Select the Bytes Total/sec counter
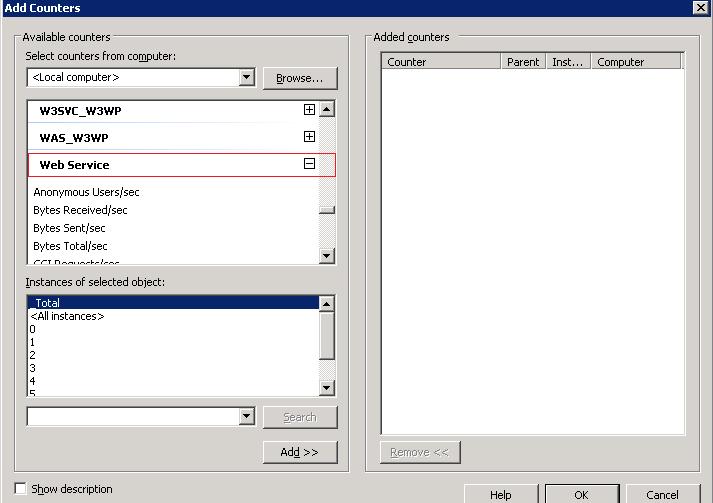This screenshot has height=503, width=713. 70,246
